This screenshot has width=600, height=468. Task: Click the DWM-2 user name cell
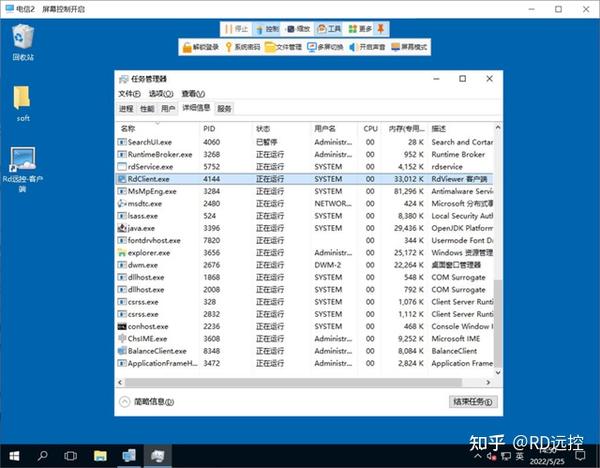[328, 265]
